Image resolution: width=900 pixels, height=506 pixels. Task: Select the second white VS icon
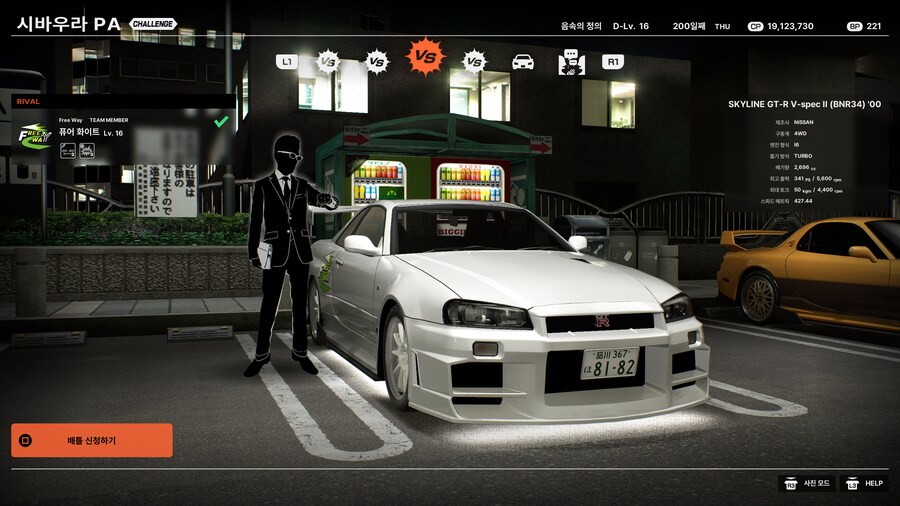377,62
